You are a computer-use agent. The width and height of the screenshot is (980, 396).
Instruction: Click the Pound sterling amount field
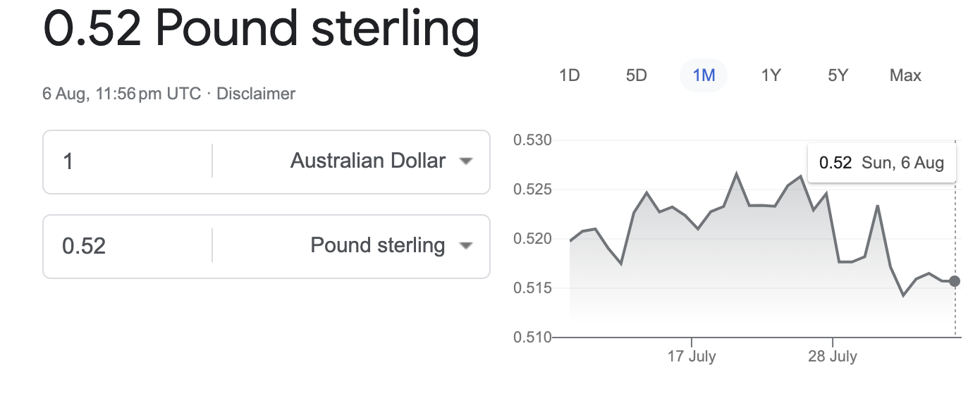(127, 246)
